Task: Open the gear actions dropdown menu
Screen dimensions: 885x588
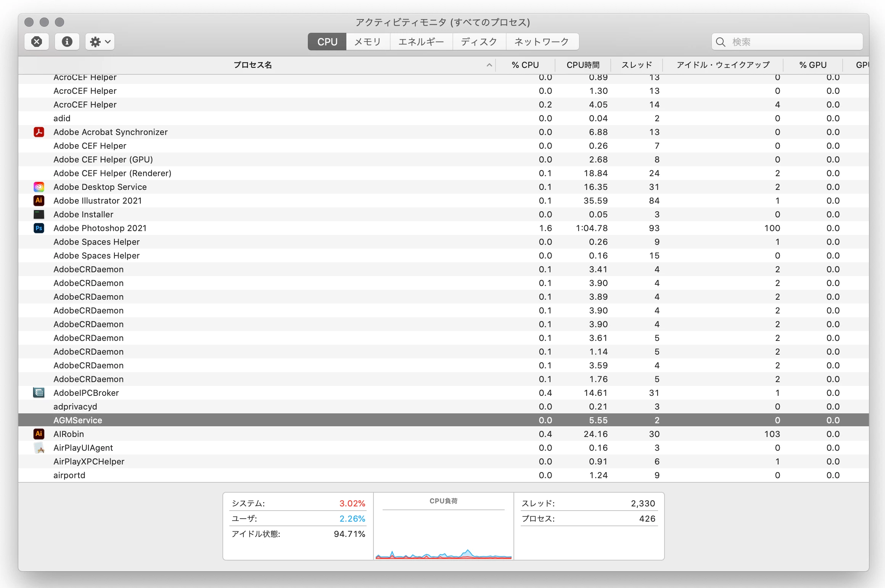Action: pos(100,42)
